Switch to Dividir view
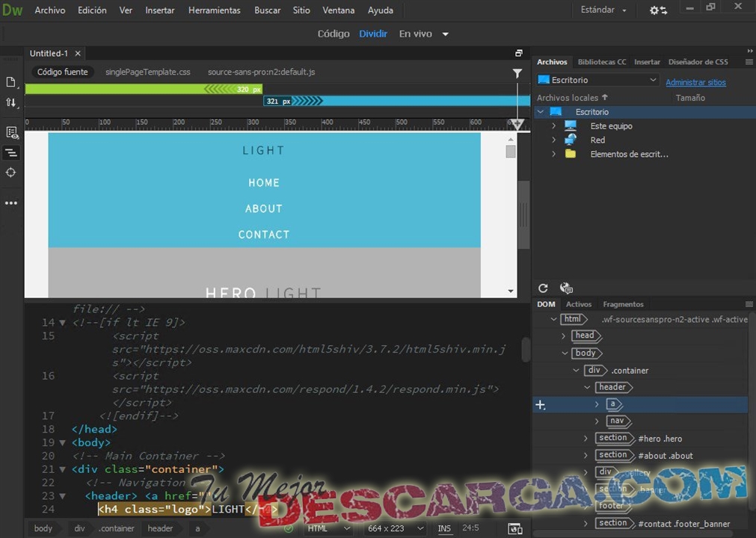756x538 pixels. (372, 34)
